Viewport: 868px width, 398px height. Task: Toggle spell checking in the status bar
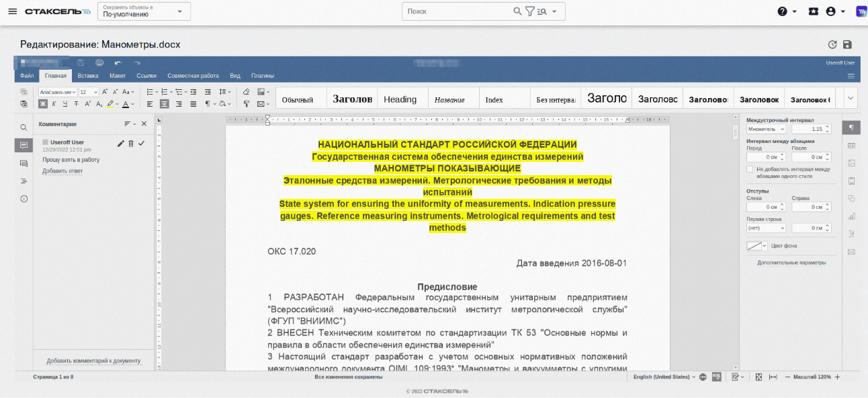point(716,377)
